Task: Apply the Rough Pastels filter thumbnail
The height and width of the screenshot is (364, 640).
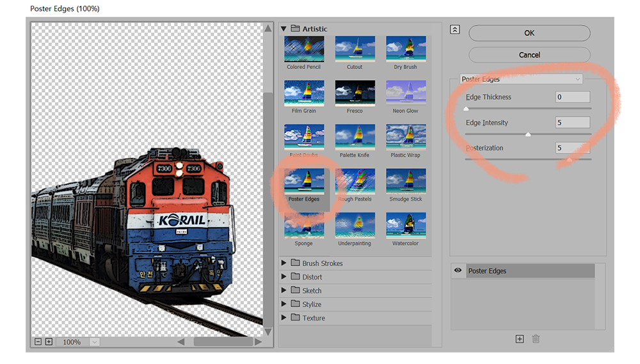Action: 355,181
